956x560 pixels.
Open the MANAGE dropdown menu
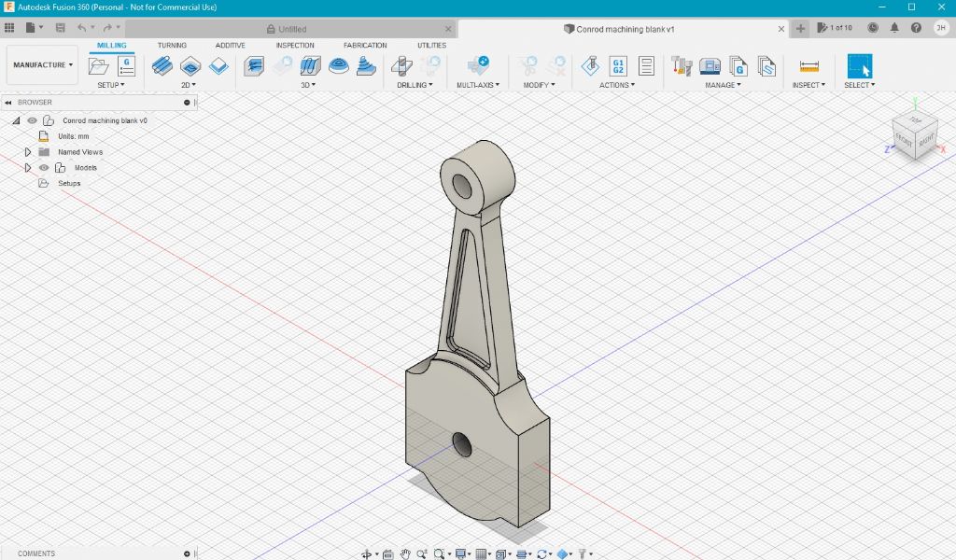coord(724,85)
